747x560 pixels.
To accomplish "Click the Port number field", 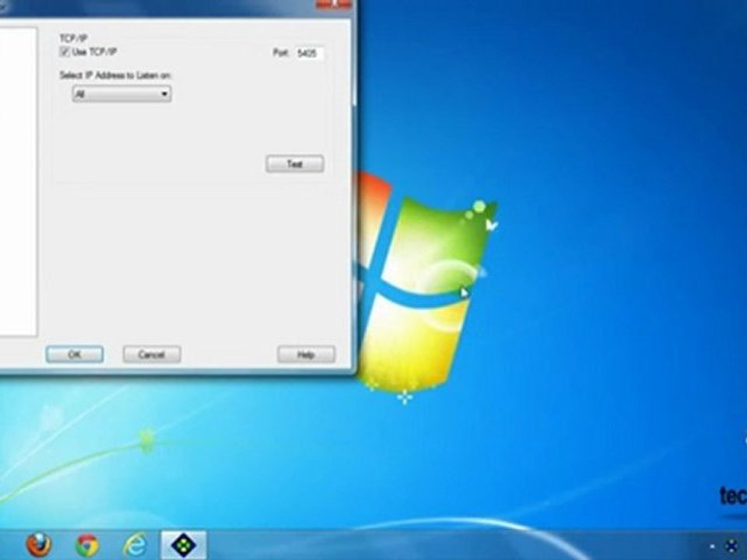I will pos(309,54).
